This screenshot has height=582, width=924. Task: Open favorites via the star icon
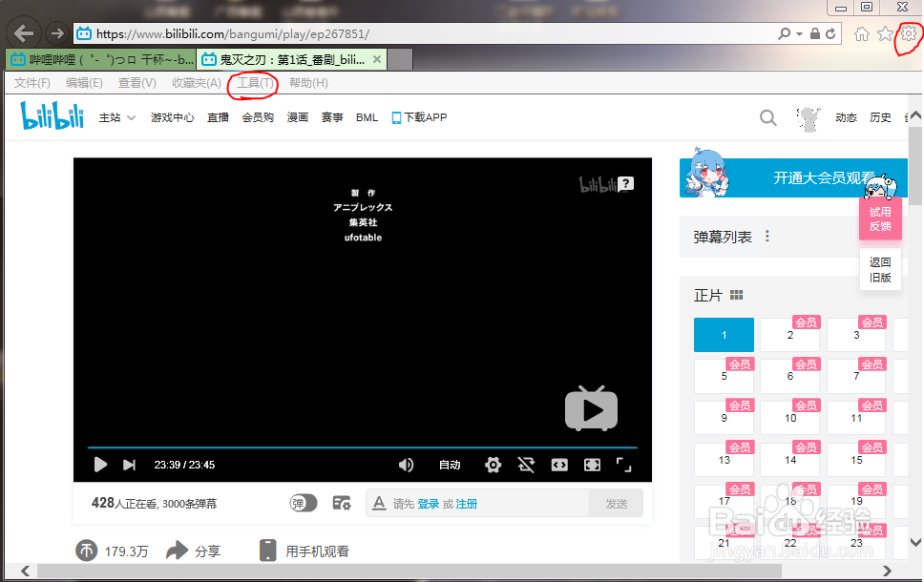(885, 34)
